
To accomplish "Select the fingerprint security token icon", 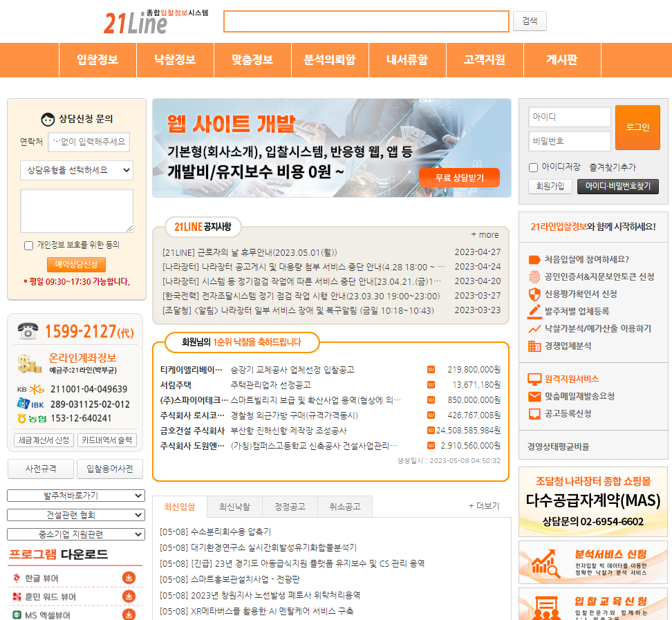I will (x=534, y=277).
